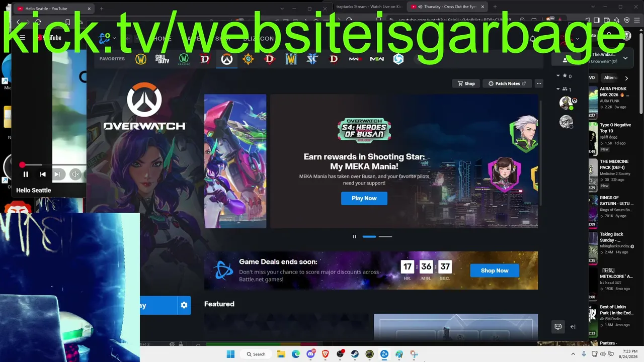Open the three-dot more options menu
644x362 pixels.
539,83
